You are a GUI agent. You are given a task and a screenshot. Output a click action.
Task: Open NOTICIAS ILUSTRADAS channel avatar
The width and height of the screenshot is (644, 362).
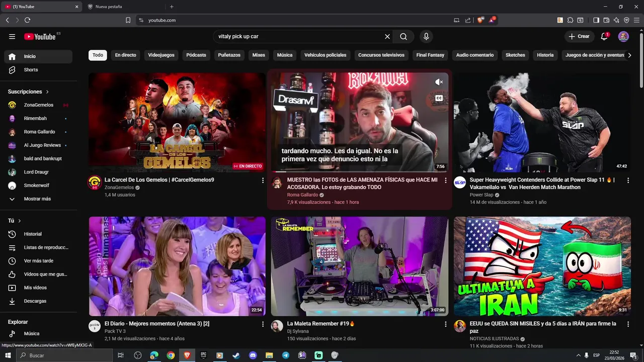pyautogui.click(x=460, y=326)
